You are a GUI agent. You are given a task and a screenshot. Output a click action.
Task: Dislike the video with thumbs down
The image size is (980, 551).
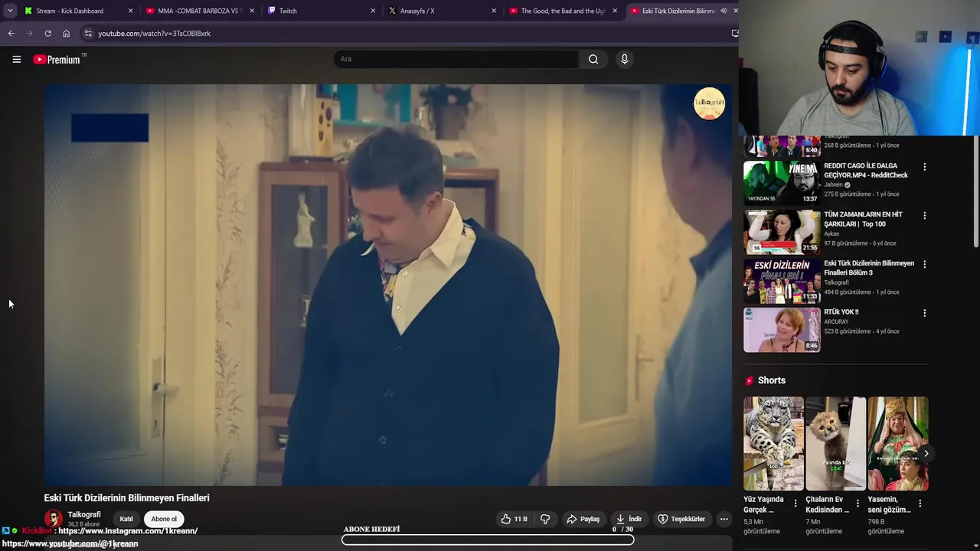point(545,519)
